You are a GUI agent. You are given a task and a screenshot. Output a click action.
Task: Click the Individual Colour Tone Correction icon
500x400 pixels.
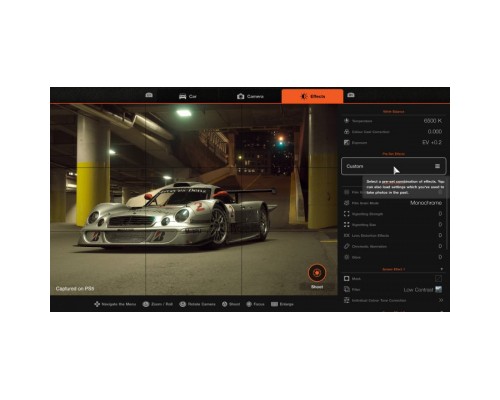point(347,300)
